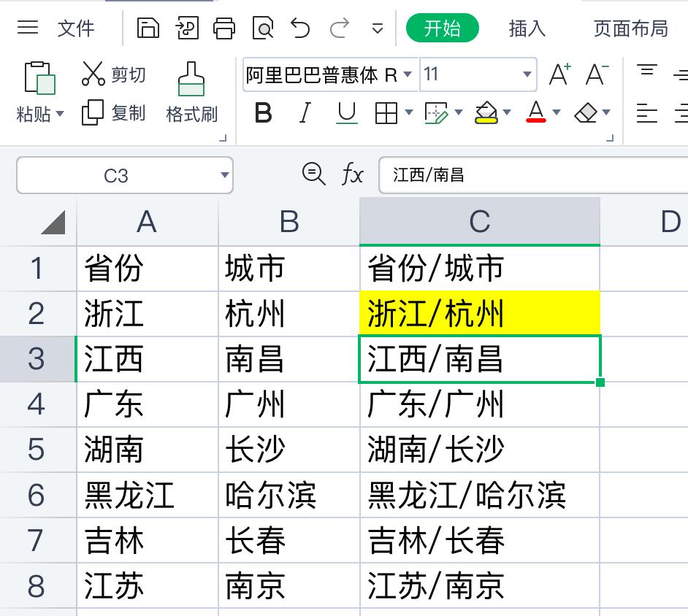Image resolution: width=688 pixels, height=616 pixels.
Task: Toggle bold formatting
Action: coord(264,113)
